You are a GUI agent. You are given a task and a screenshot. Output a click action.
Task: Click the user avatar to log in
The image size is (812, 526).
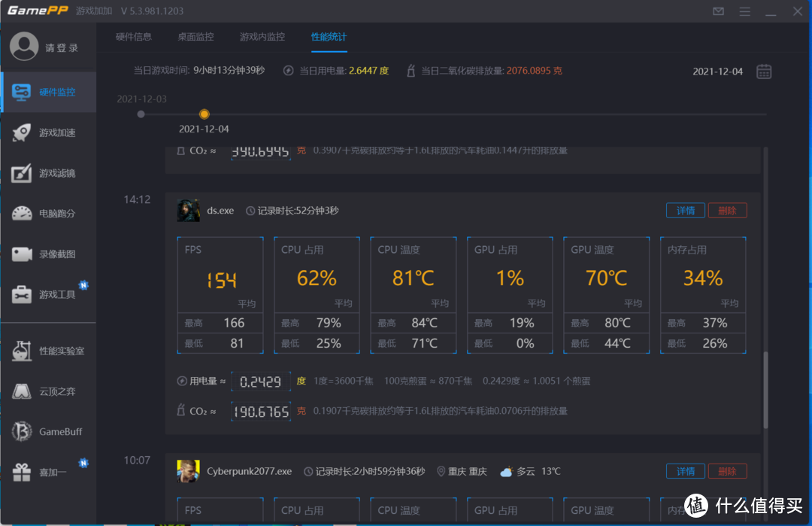coord(24,46)
